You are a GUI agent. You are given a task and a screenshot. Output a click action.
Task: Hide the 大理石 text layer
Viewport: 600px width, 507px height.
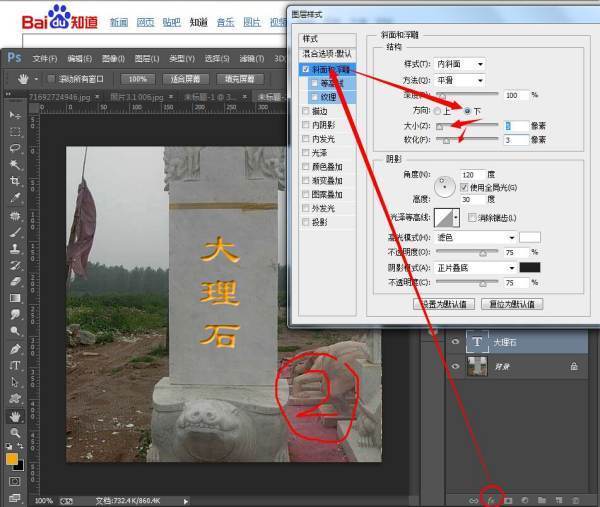[456, 342]
